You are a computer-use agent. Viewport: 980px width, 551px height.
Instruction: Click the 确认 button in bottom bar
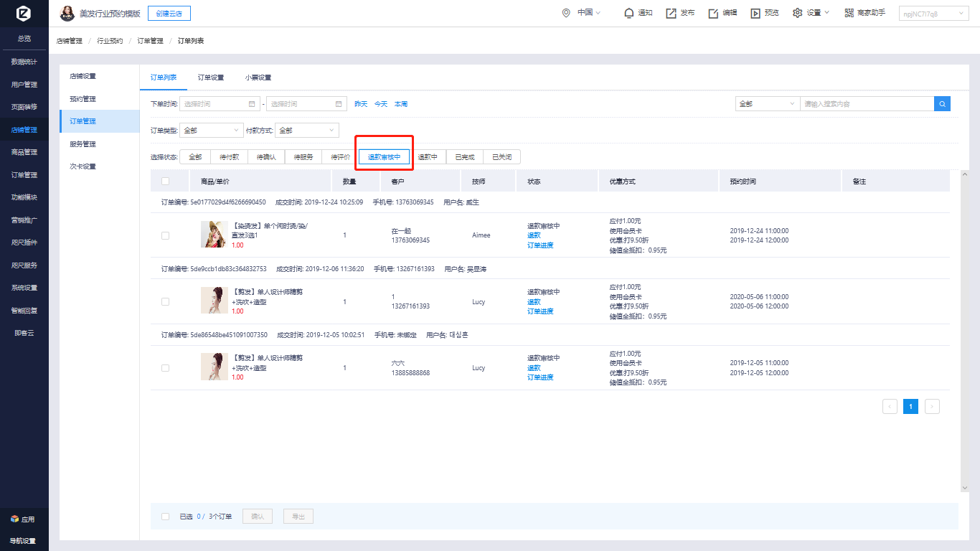tap(258, 516)
